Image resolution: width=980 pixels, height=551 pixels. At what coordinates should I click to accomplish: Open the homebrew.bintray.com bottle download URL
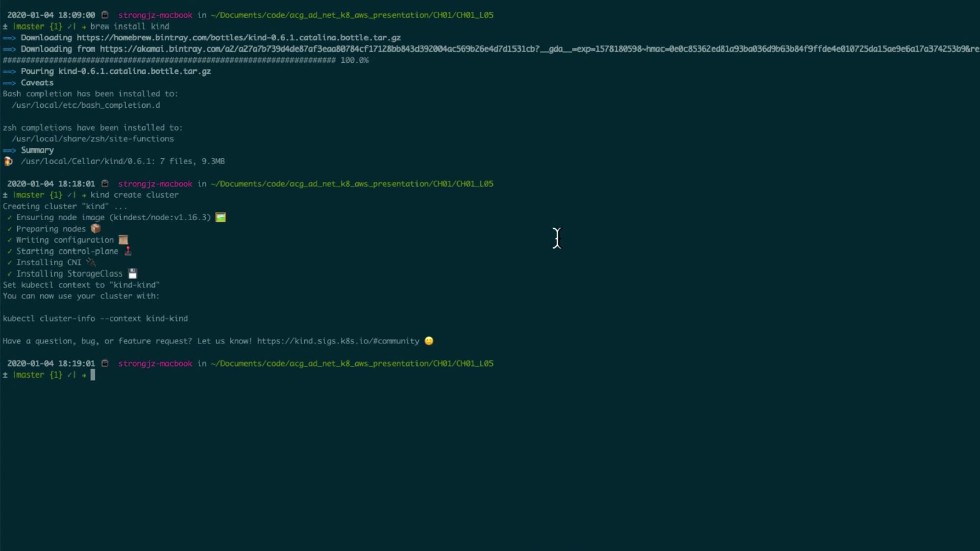click(238, 38)
